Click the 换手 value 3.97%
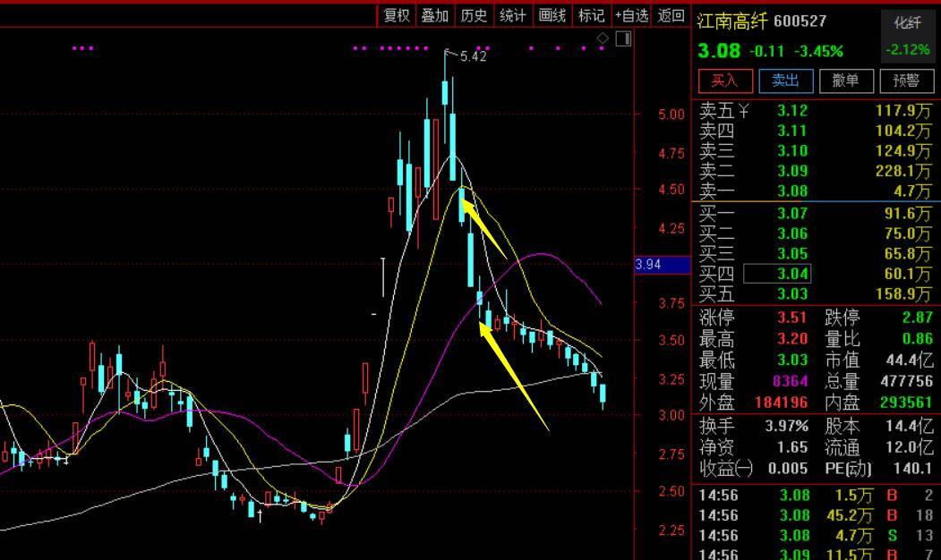Screen dimensions: 941x560 coord(786,427)
